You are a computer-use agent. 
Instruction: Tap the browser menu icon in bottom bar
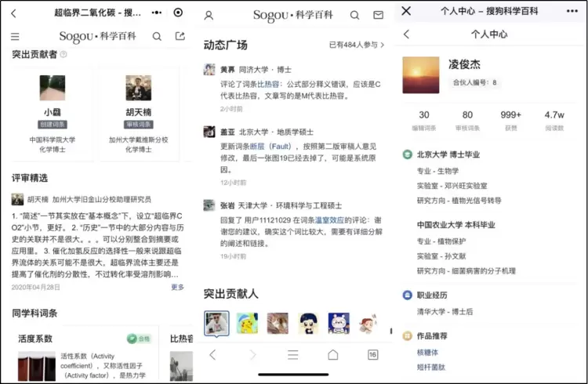click(293, 355)
